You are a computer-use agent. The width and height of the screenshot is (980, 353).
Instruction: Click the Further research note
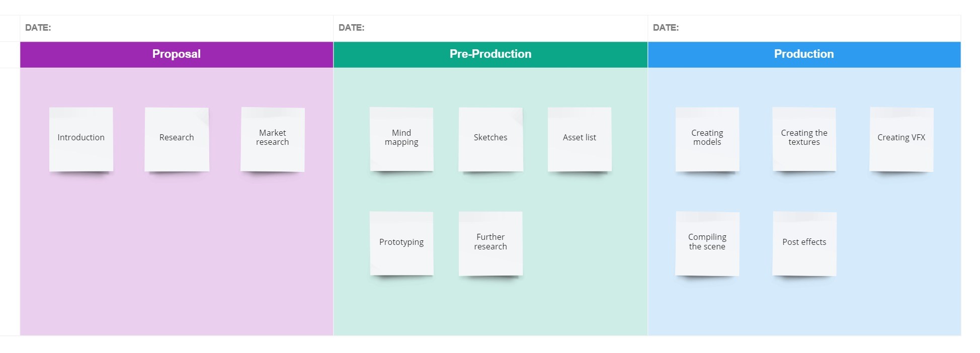coord(491,243)
